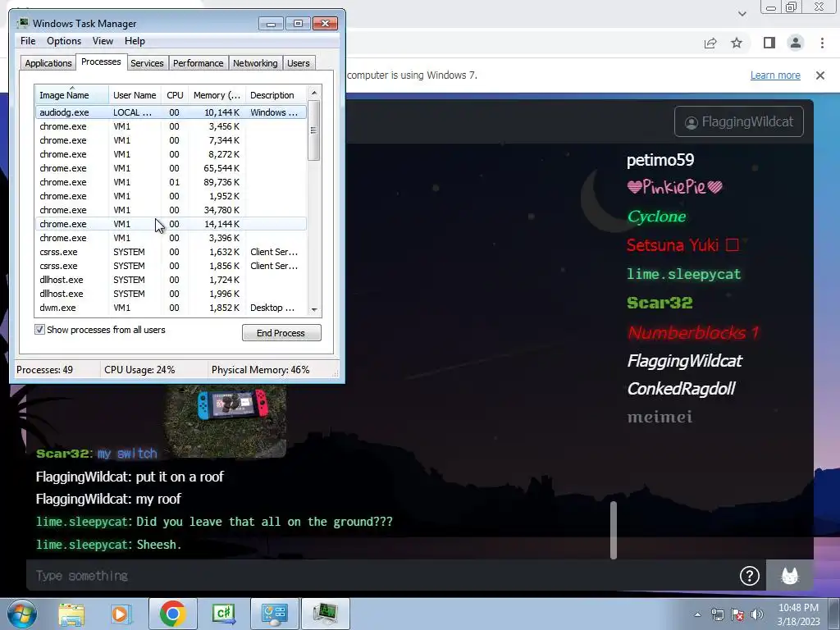Click the chat scrollbar thumb
Image resolution: width=840 pixels, height=630 pixels.
[x=614, y=530]
